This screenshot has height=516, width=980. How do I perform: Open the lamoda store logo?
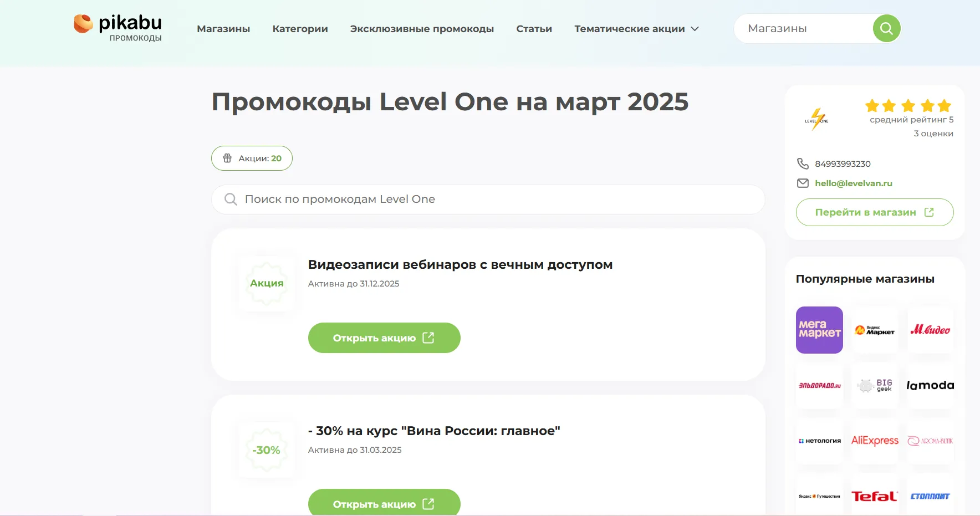[x=930, y=385]
